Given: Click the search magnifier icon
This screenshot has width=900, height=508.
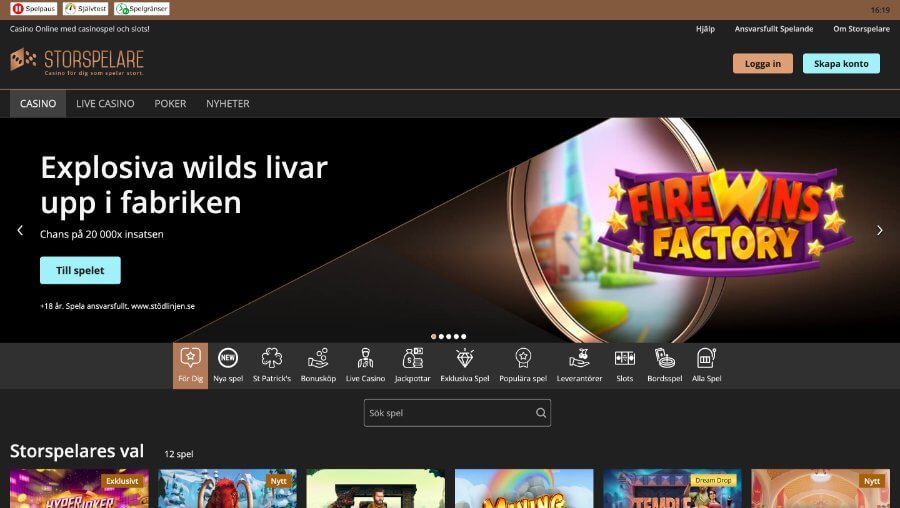Looking at the screenshot, I should pyautogui.click(x=541, y=413).
